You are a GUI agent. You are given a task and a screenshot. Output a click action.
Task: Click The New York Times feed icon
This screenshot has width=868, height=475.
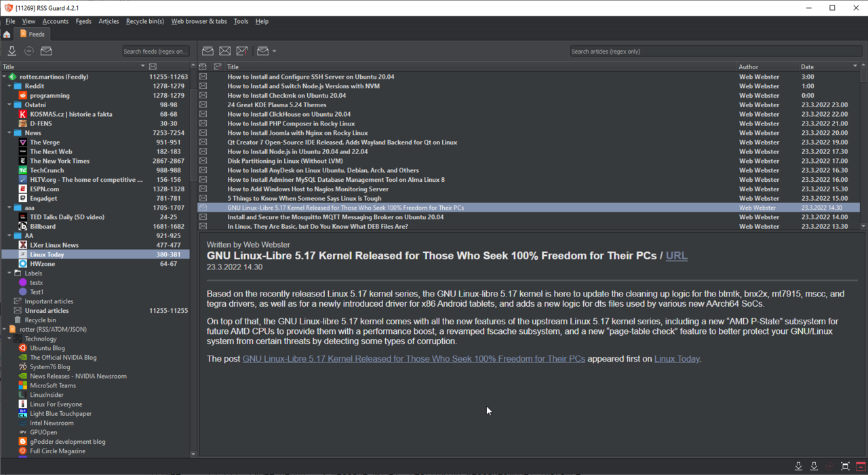[x=23, y=161]
